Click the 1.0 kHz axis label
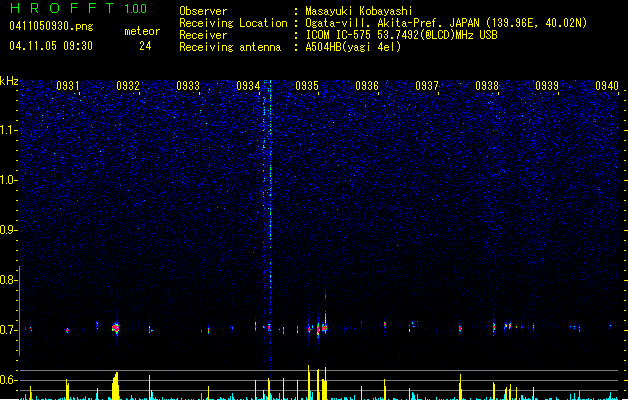 8,180
